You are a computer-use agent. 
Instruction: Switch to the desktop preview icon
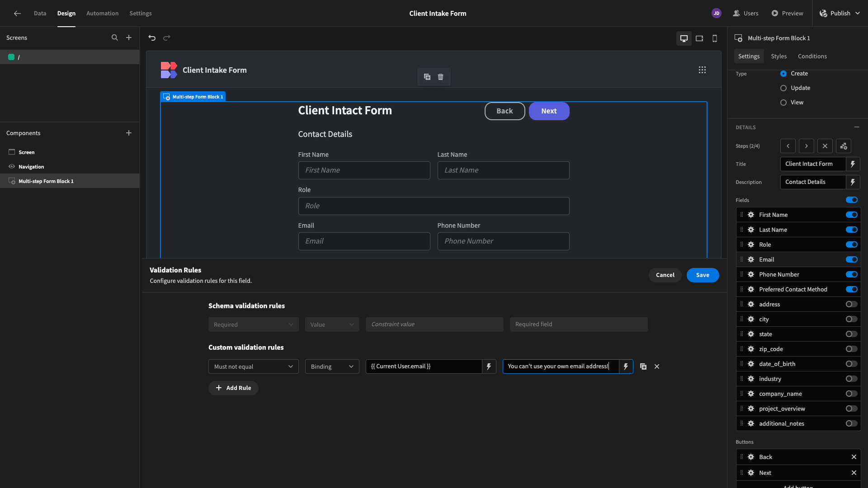point(684,38)
